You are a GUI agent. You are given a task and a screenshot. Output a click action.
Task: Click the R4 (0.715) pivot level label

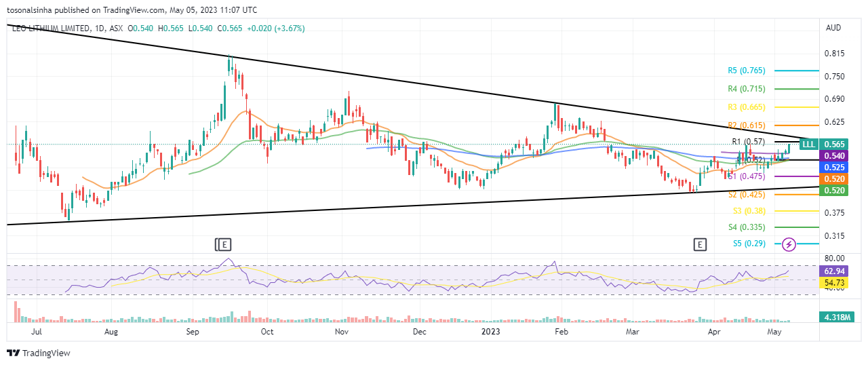[x=746, y=89]
